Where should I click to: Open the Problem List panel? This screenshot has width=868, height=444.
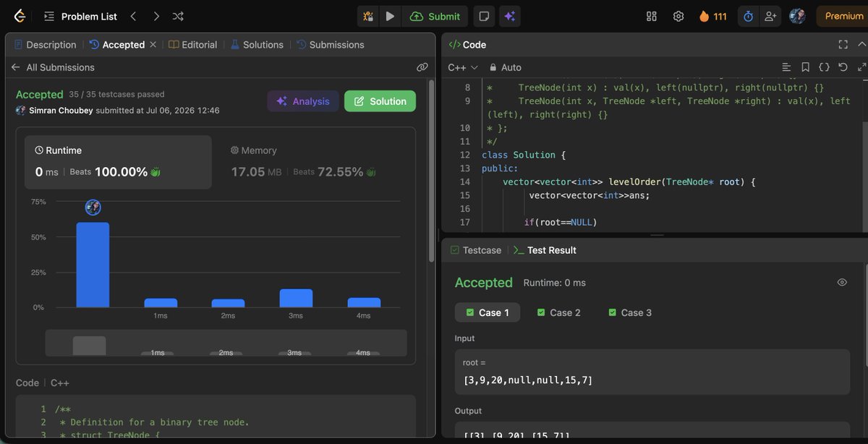(x=80, y=16)
